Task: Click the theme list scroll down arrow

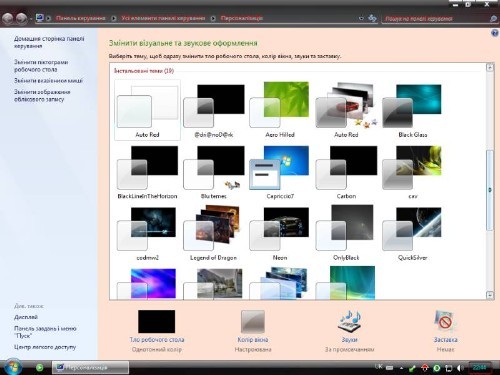Action: (490, 295)
